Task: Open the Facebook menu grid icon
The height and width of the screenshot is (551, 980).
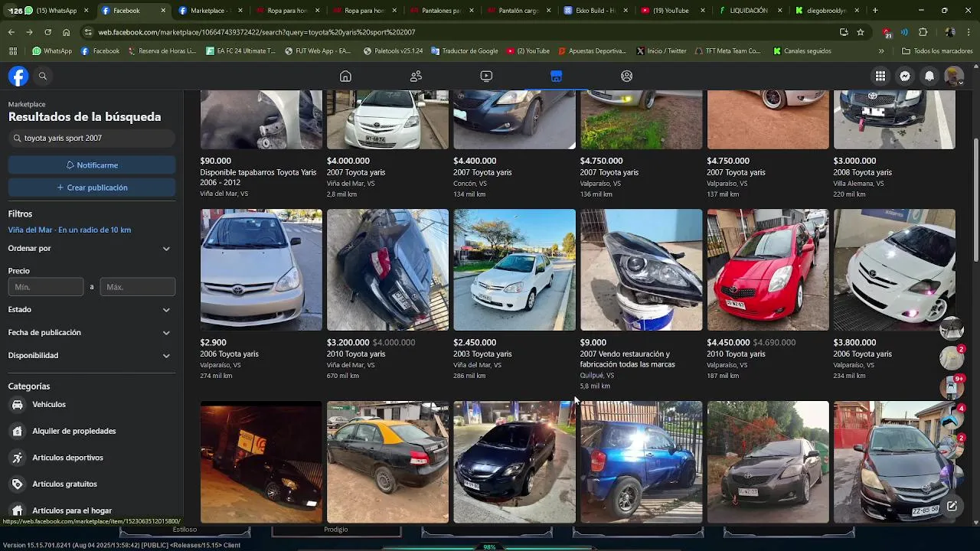Action: pyautogui.click(x=880, y=76)
